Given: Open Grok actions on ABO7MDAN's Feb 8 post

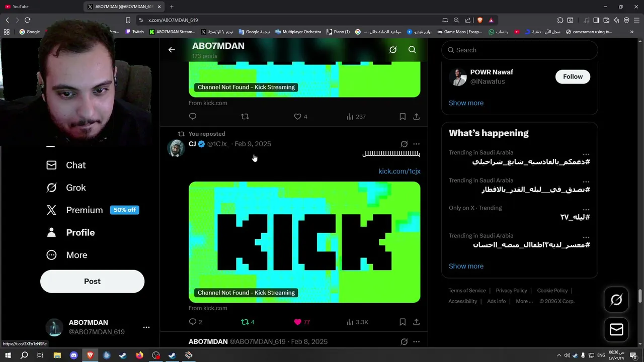Looking at the screenshot, I should [404, 342].
